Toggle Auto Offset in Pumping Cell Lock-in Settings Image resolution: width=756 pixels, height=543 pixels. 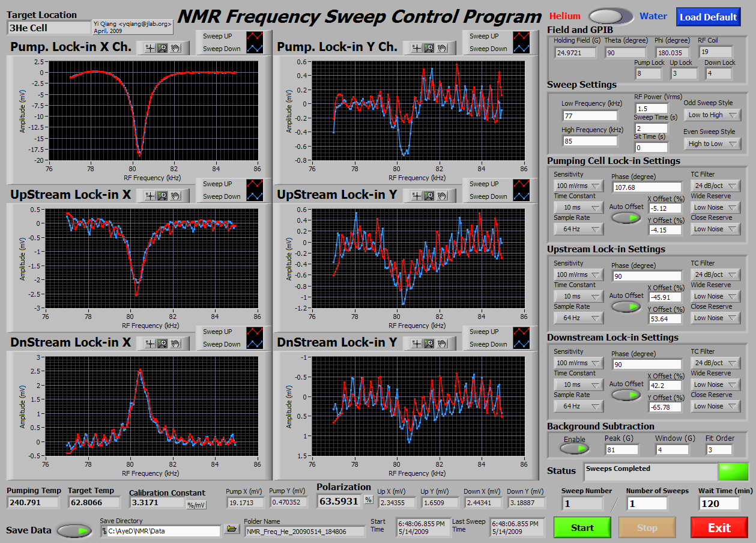[626, 217]
